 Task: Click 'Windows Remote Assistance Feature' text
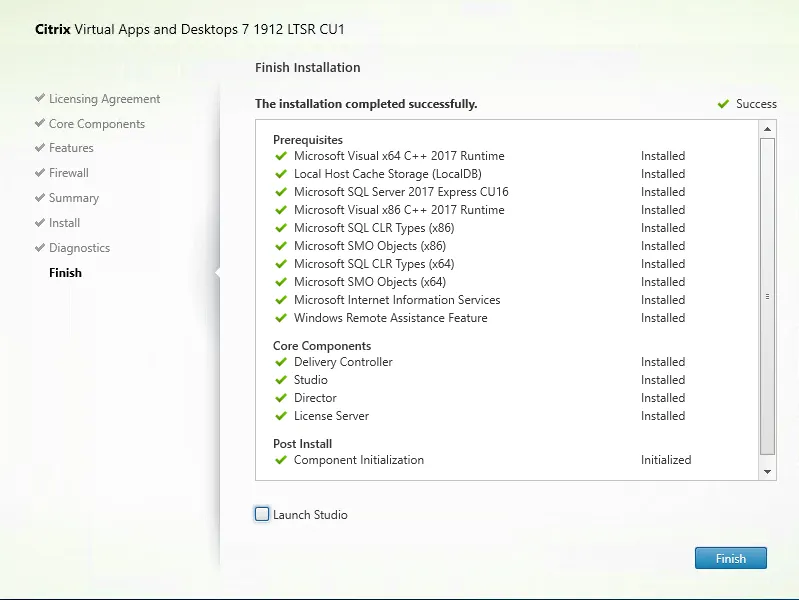(391, 318)
